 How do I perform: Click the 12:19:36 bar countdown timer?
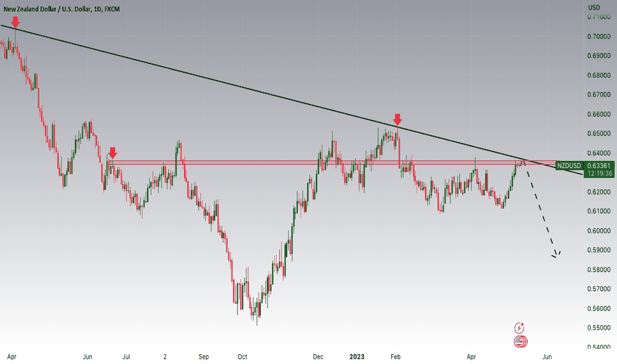click(x=598, y=173)
